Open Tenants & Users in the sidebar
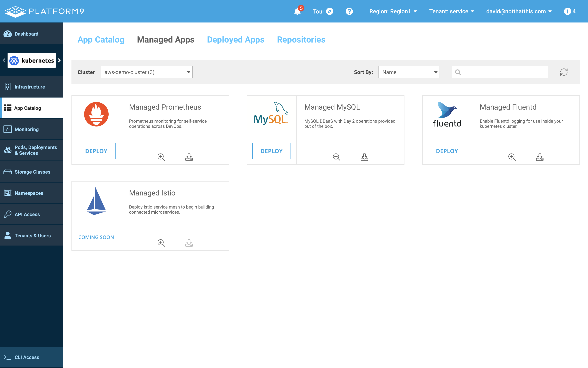This screenshot has width=588, height=368. 32,236
